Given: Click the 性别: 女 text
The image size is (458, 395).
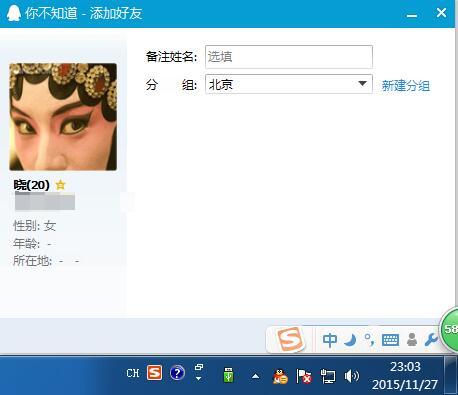Looking at the screenshot, I should pos(34,226).
